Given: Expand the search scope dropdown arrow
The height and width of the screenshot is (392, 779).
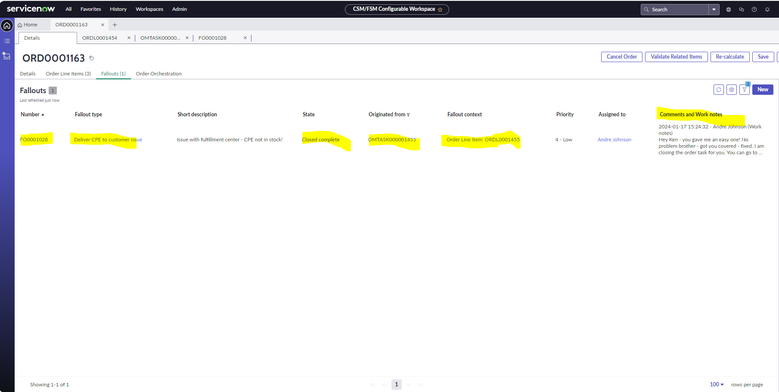Looking at the screenshot, I should 714,9.
